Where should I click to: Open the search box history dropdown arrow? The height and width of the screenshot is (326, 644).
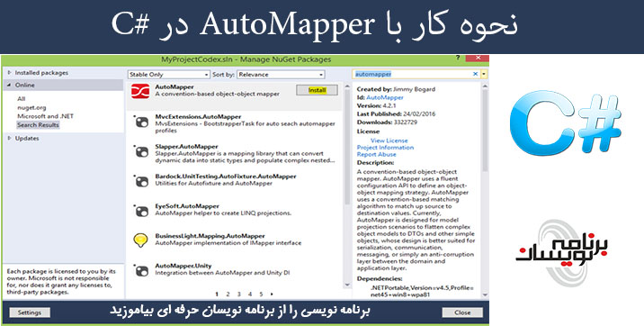tap(484, 74)
